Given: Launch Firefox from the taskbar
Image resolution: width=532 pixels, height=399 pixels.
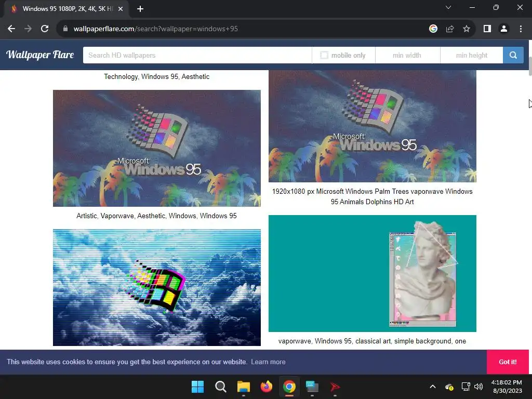Looking at the screenshot, I should tap(267, 387).
